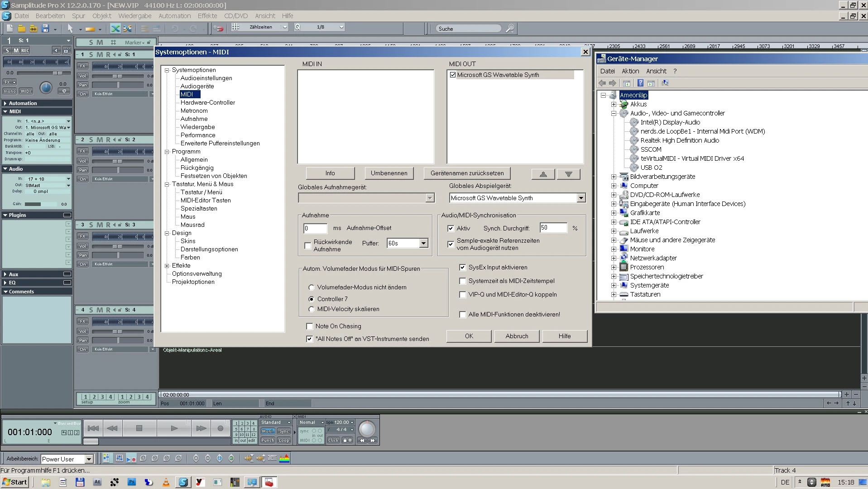Click the After Effects taskbar icon
This screenshot has width=868, height=489.
point(97,482)
